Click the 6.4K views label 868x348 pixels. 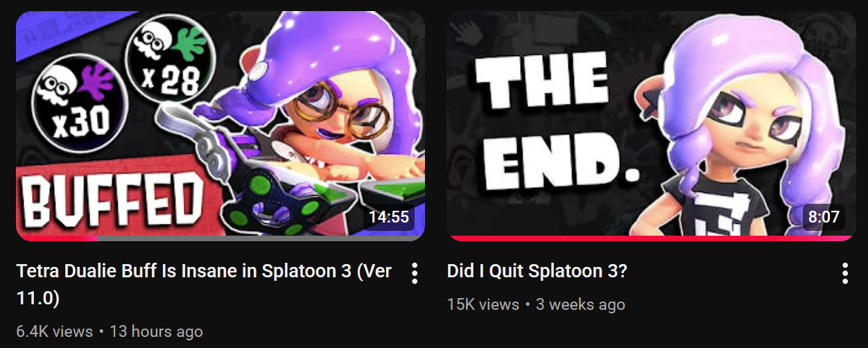[55, 331]
